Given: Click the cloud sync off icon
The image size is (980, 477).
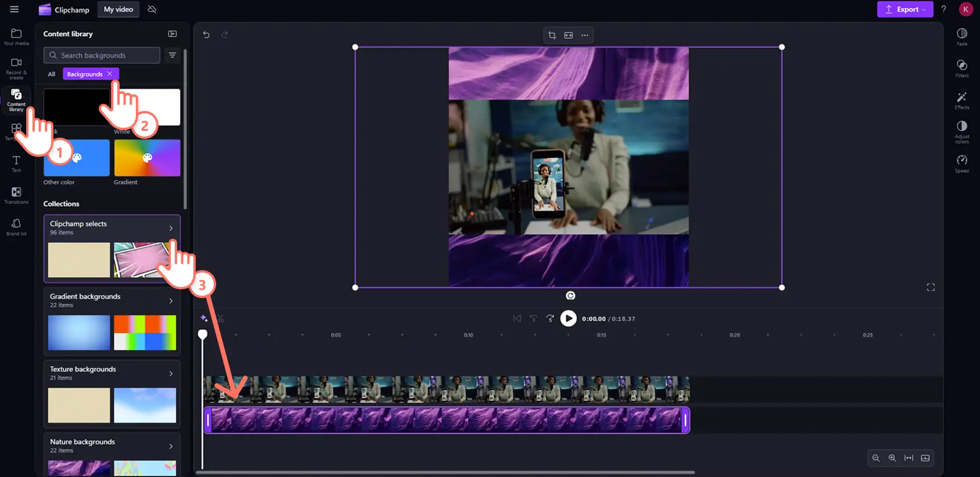Looking at the screenshot, I should [152, 9].
